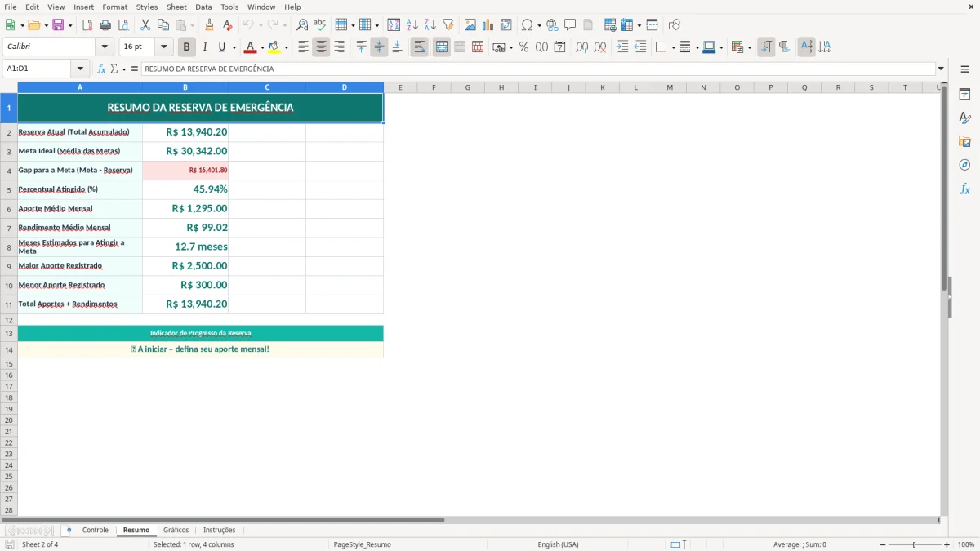This screenshot has height=551, width=980.
Task: Expand the borders dropdown arrow
Action: pyautogui.click(x=673, y=47)
